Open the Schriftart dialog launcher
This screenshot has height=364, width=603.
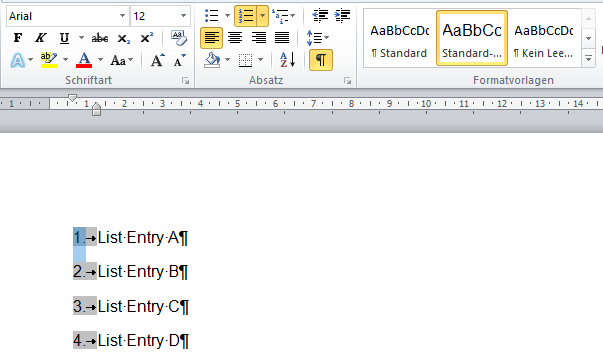(x=186, y=81)
